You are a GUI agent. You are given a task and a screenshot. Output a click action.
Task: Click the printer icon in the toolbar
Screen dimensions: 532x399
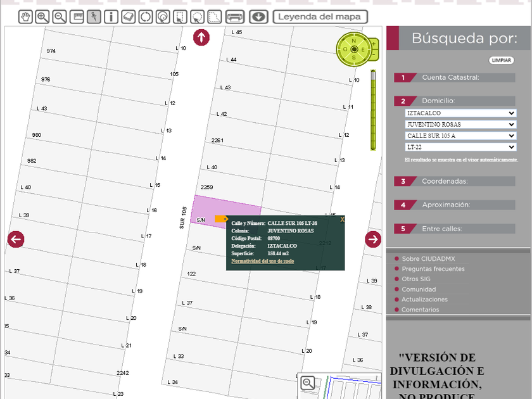tap(234, 17)
